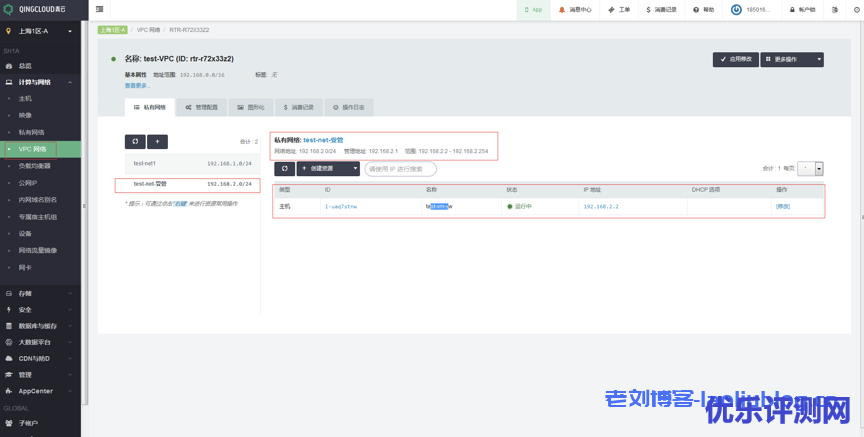The height and width of the screenshot is (437, 864).
Task: Open the 工单 ticket icon in top bar
Action: [x=611, y=9]
